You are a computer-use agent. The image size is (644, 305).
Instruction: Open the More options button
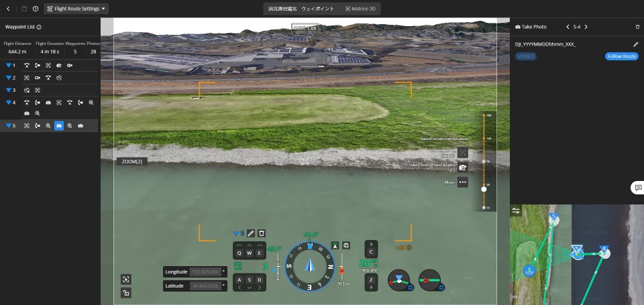tap(463, 182)
